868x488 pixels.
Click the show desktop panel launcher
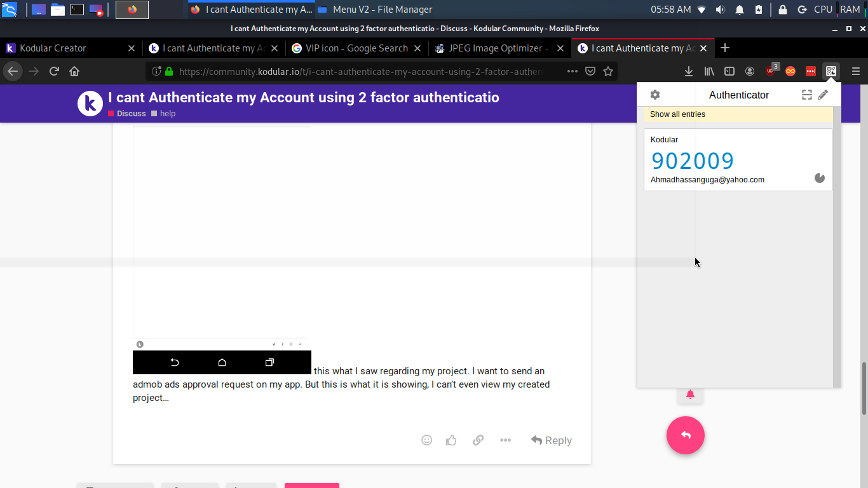click(x=38, y=10)
